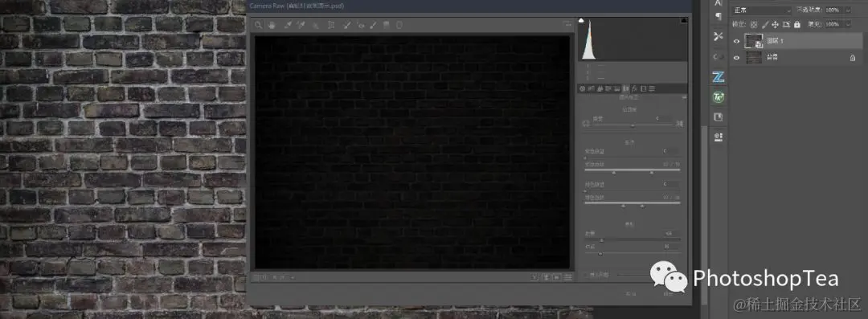Screen dimensions: 868x319
Task: Select the Red Eye Removal tool
Action: click(361, 25)
